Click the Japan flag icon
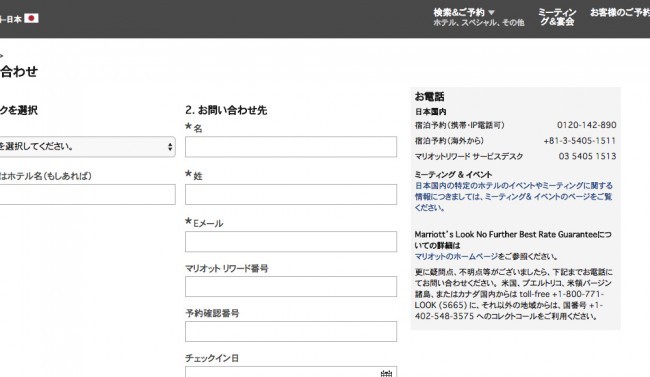Viewport: 650px width, 377px height. (x=31, y=18)
